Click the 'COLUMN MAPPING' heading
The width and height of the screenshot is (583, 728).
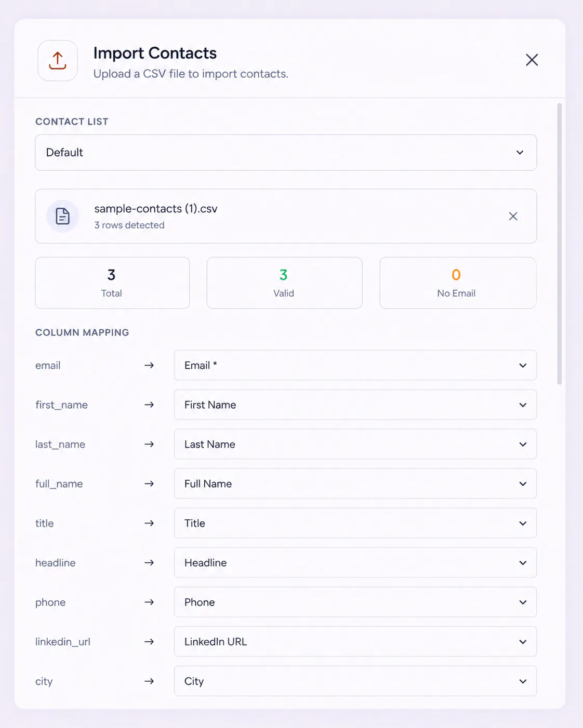[82, 333]
